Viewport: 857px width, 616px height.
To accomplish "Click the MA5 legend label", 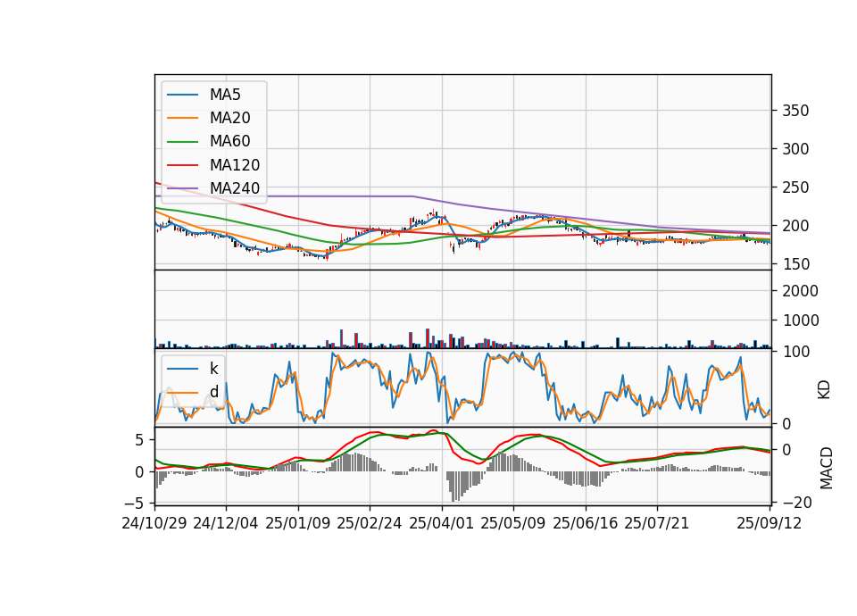I will click(x=225, y=95).
